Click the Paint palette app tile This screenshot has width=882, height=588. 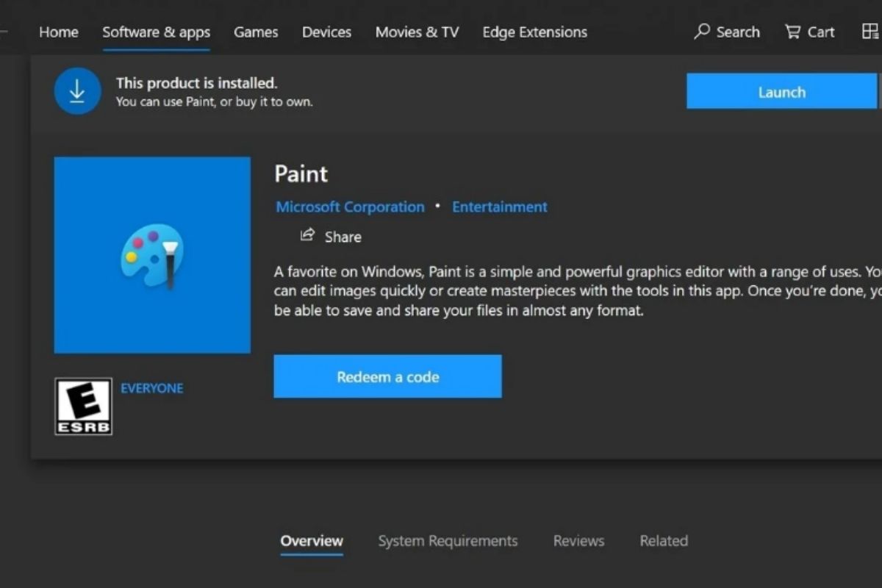[x=152, y=255]
